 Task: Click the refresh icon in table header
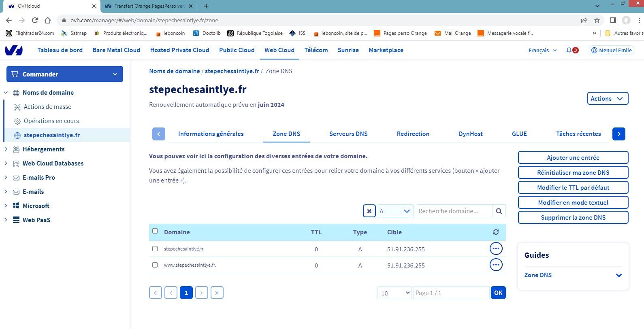(x=496, y=232)
